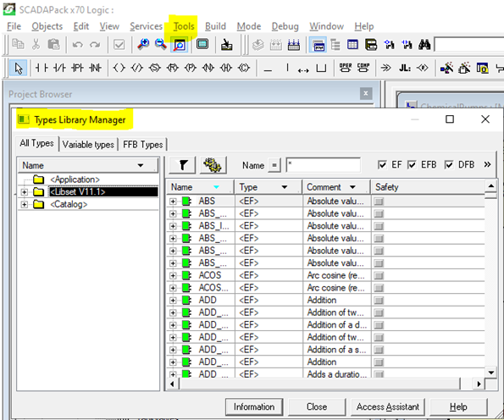Click the zoom in magnifier icon
Image resolution: width=504 pixels, height=420 pixels.
pos(143,44)
